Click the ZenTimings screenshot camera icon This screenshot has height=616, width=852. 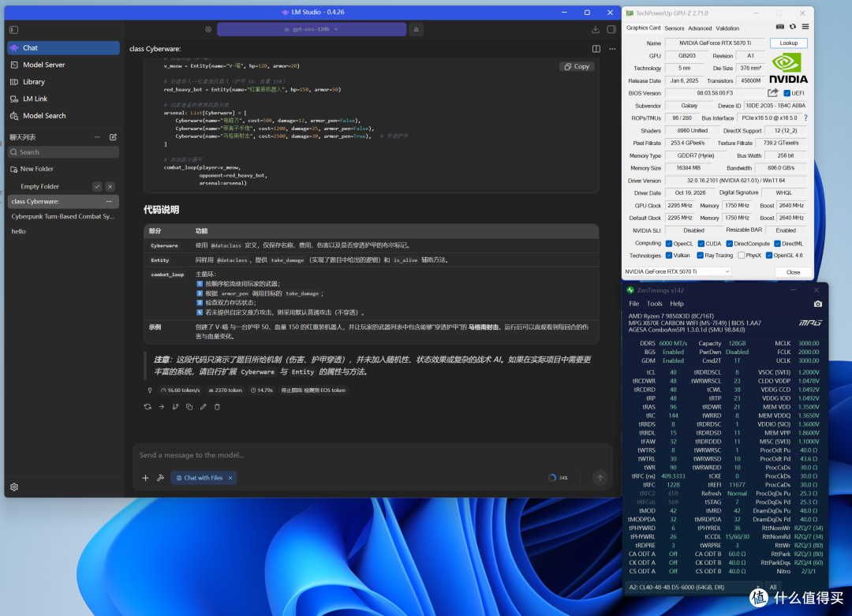click(818, 304)
